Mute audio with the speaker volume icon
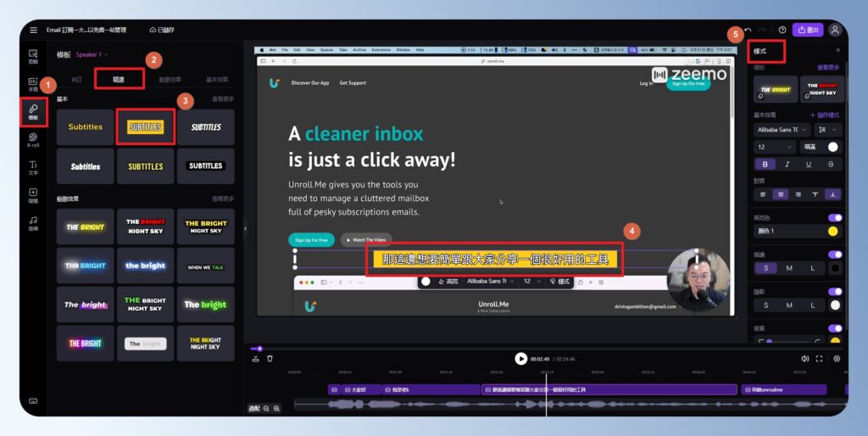 [x=804, y=359]
